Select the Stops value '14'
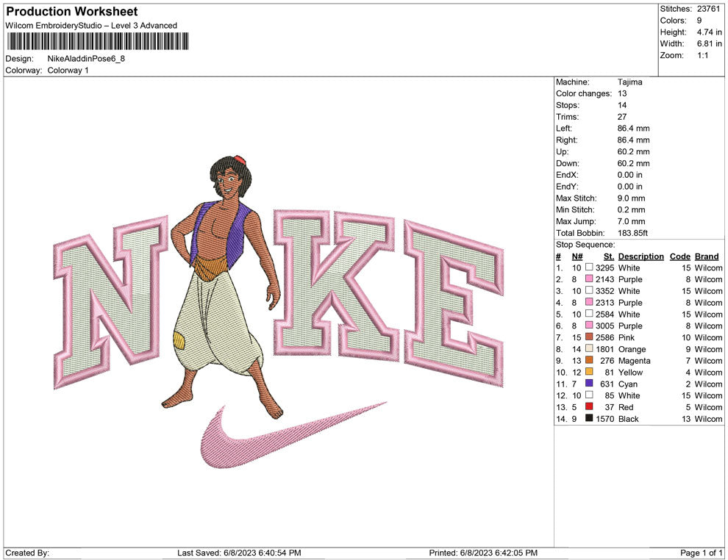The image size is (728, 560). (621, 105)
